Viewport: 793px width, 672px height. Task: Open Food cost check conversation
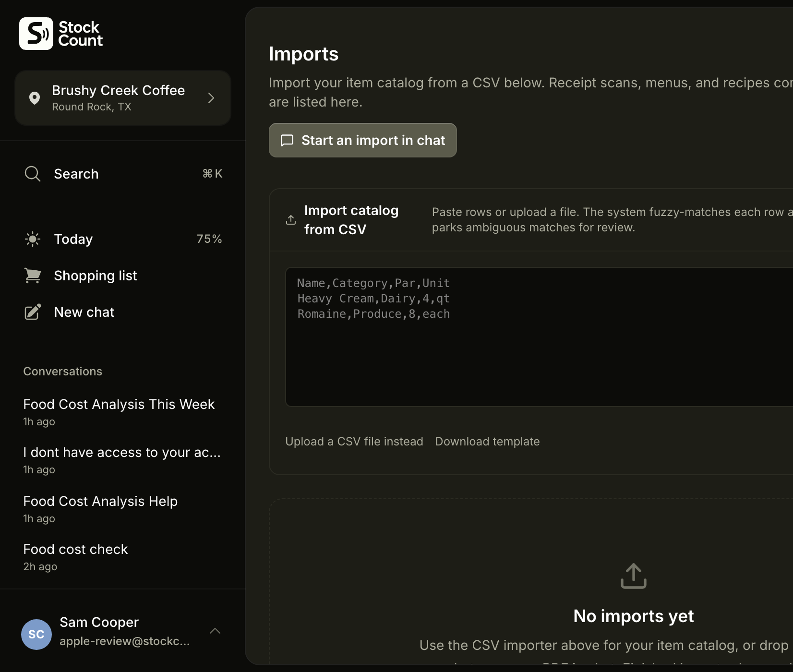[x=123, y=557]
